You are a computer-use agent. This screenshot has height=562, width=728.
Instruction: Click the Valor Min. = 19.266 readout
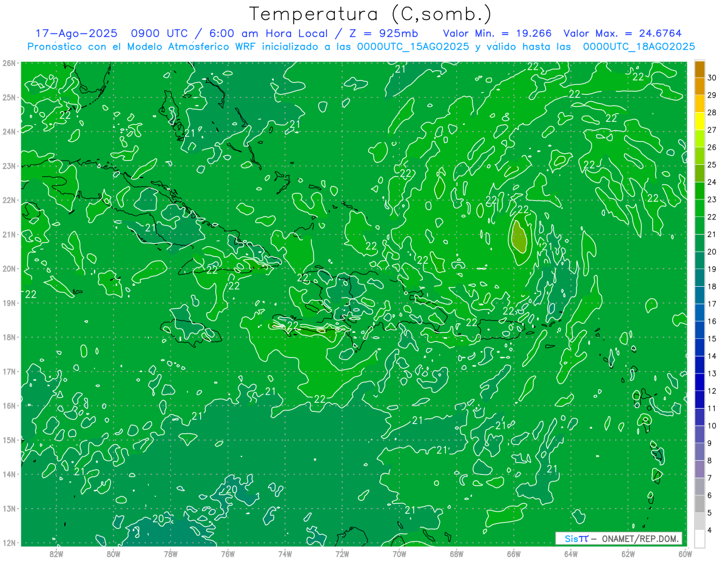[x=497, y=33]
